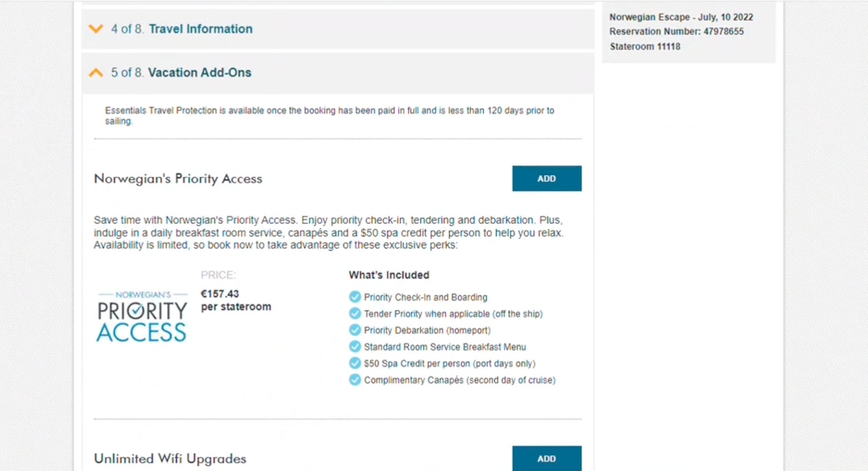Click Complimentary Canapés checkmark icon
This screenshot has width=868, height=471.
coord(355,379)
